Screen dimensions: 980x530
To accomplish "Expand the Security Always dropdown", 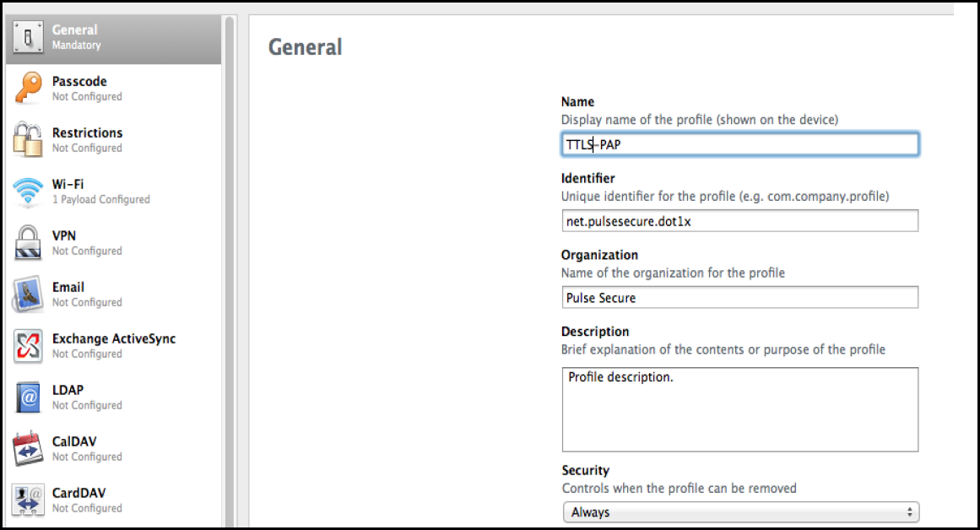I will pos(740,512).
